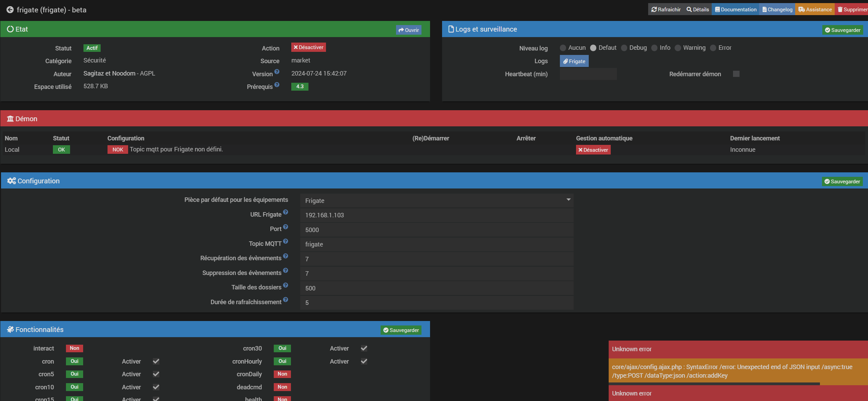868x401 pixels.
Task: Tick the Redémarrer démon checkbox
Action: click(x=736, y=74)
